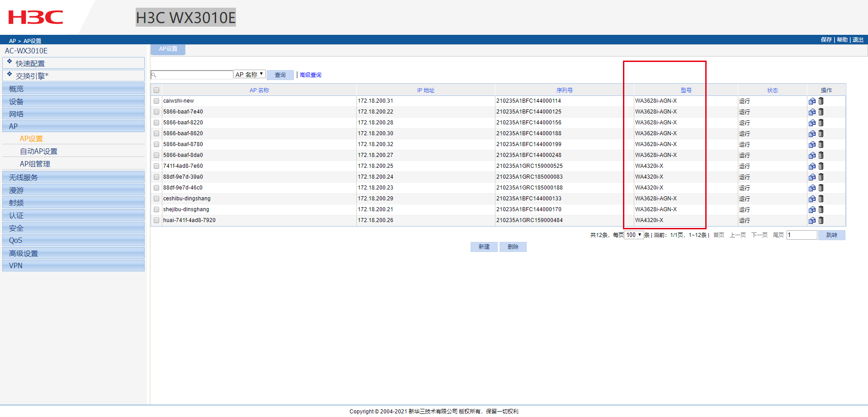This screenshot has width=868, height=417.
Task: Mark the checkbox for AP 5866-baaf-8da0
Action: 156,155
